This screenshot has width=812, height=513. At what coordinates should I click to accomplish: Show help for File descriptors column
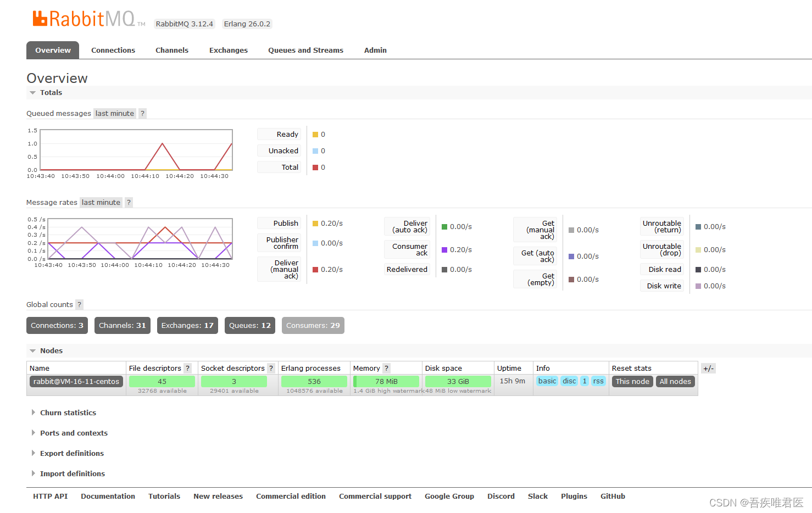(x=187, y=369)
